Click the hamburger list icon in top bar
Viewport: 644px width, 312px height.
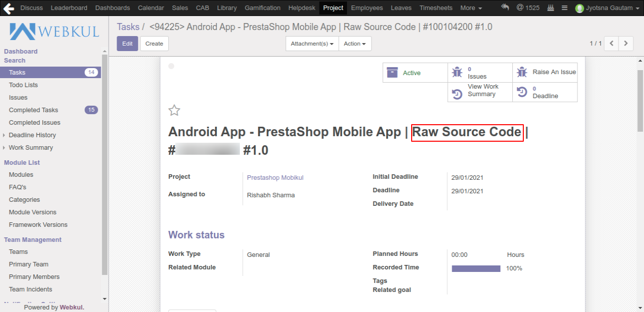(x=564, y=8)
